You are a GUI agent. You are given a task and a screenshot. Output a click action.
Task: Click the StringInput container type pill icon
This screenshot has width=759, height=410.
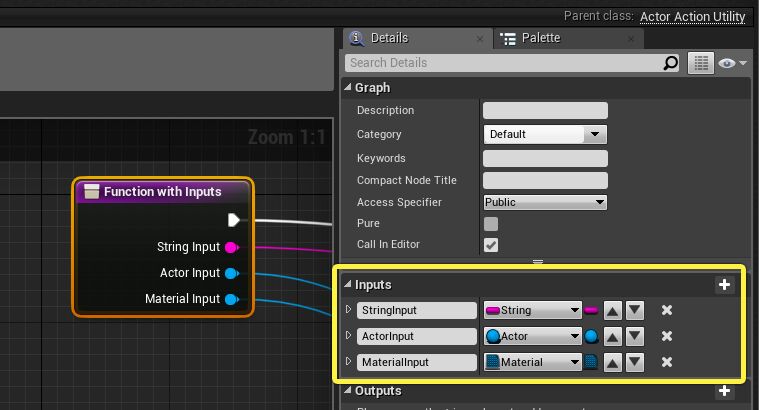tap(591, 310)
